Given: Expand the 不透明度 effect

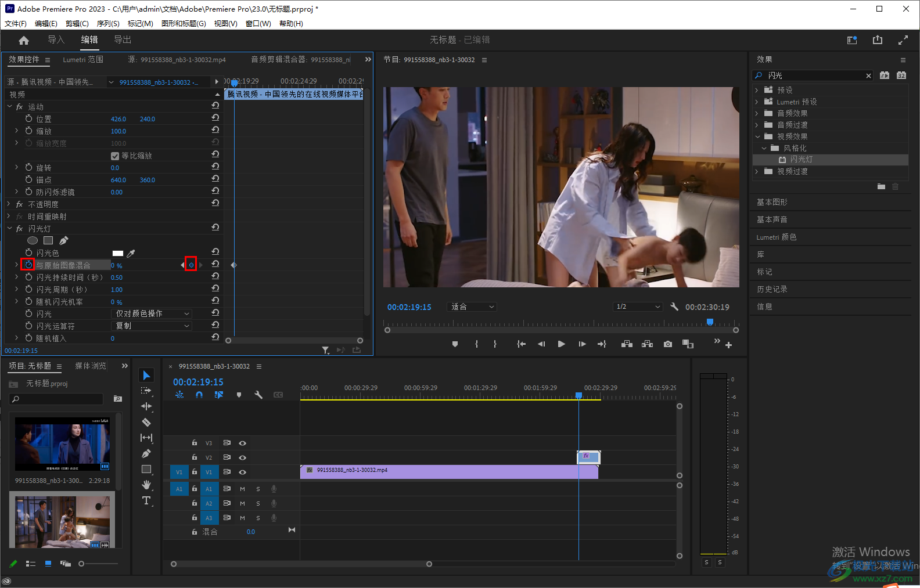Looking at the screenshot, I should click(9, 204).
